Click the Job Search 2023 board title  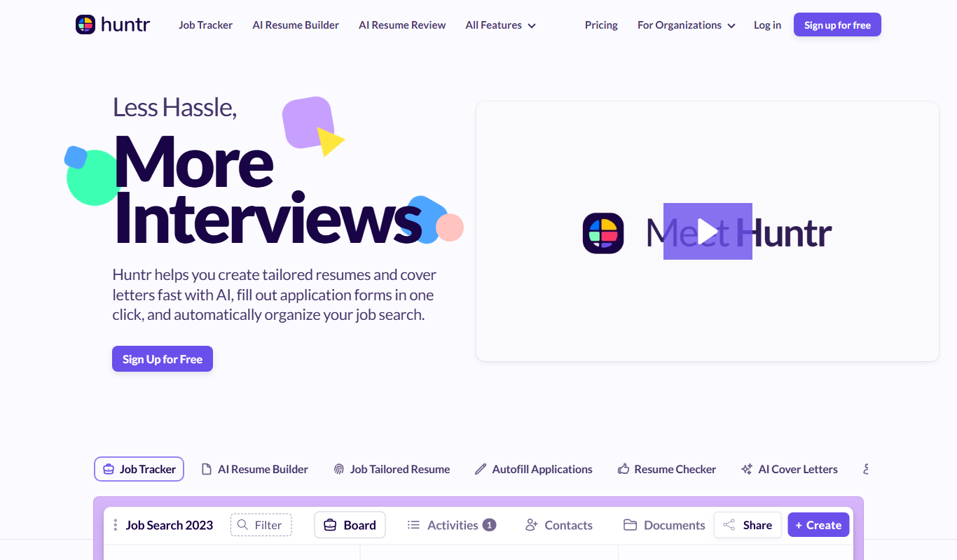pyautogui.click(x=170, y=525)
